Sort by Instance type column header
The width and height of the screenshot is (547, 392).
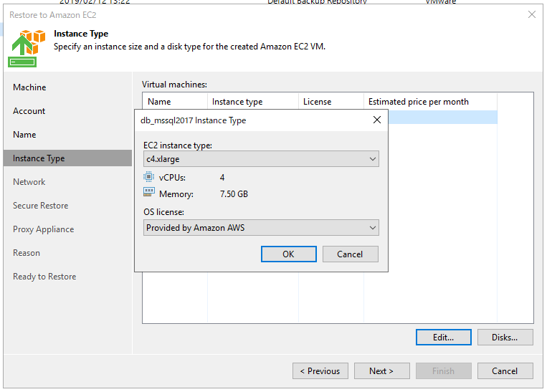(253, 102)
